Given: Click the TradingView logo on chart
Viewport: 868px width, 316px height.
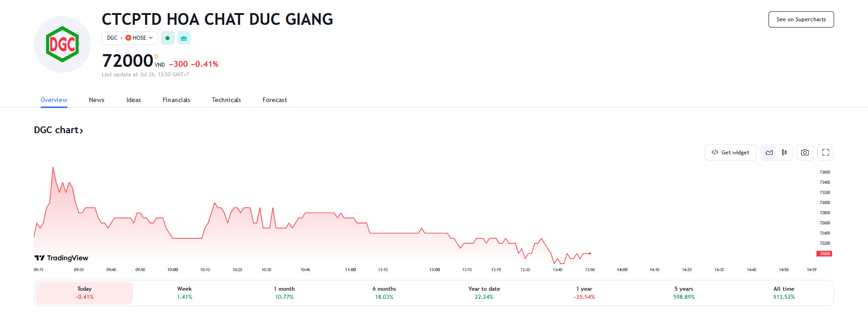Looking at the screenshot, I should coord(61,258).
